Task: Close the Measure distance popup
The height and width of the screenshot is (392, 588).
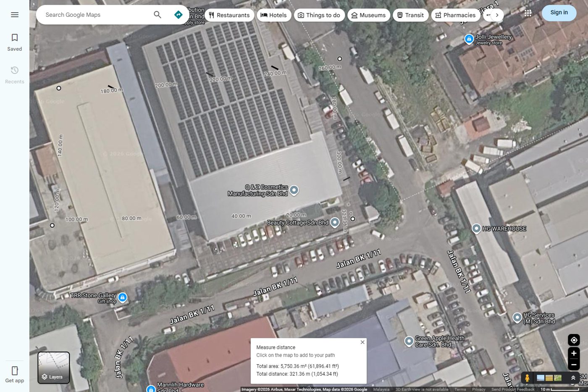Action: point(362,342)
